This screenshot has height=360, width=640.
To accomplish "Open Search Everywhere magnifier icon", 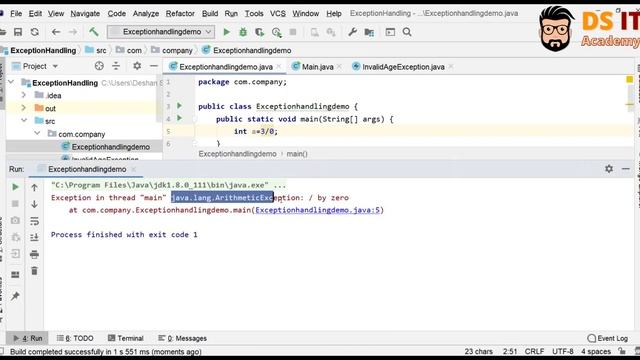I will pos(407,32).
